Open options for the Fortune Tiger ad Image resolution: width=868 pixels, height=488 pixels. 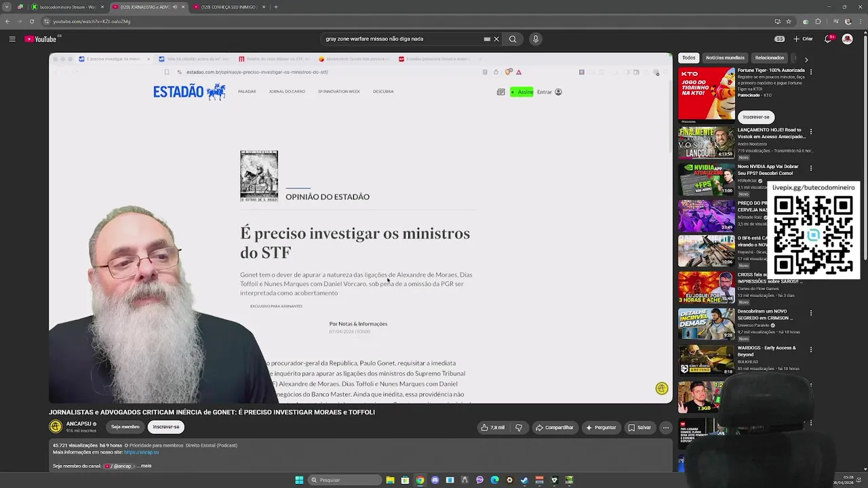[811, 70]
